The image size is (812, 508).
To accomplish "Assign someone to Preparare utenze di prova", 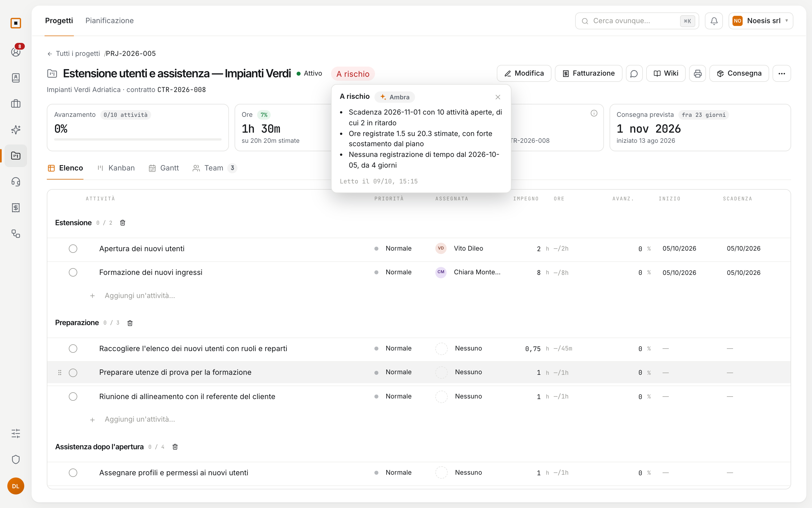I will 459,372.
